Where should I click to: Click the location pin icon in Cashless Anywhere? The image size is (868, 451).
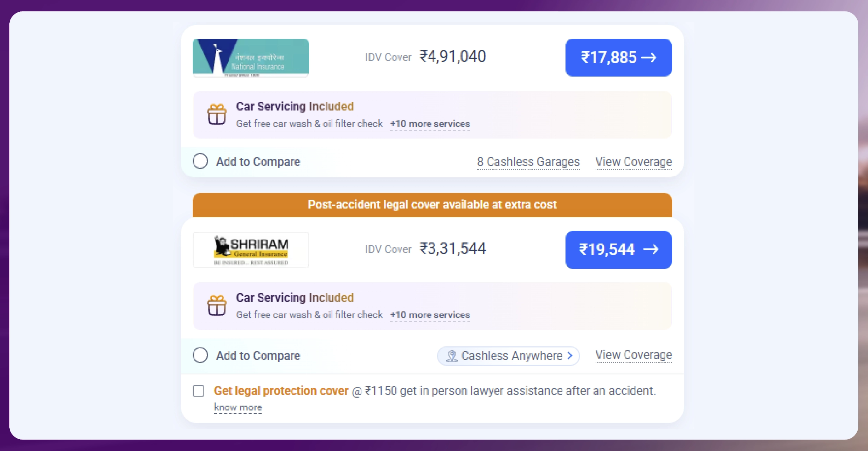tap(452, 355)
